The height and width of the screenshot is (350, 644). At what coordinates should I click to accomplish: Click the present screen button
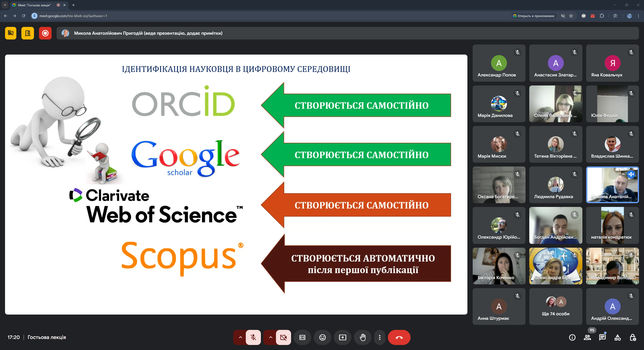pos(343,337)
